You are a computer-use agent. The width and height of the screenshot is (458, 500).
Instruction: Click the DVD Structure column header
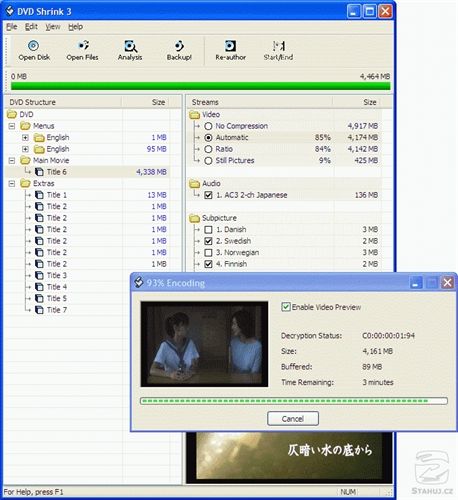[63, 102]
